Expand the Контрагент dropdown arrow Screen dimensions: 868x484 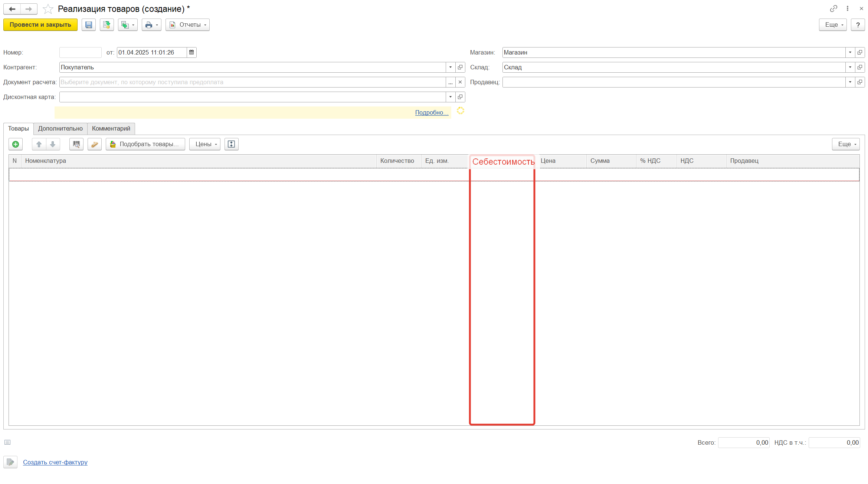pyautogui.click(x=450, y=68)
